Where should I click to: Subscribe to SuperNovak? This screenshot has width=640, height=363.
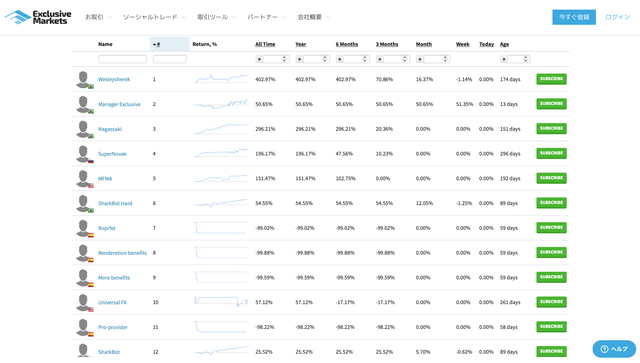point(551,153)
